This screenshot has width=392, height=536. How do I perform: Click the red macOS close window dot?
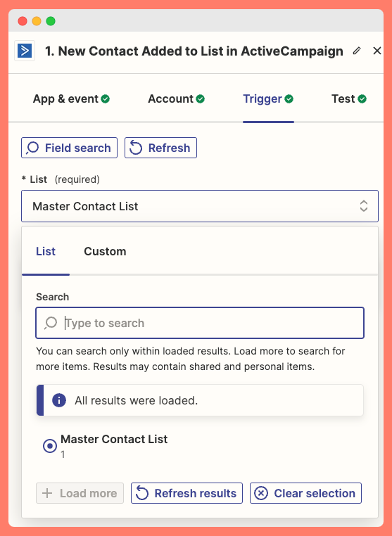[23, 21]
